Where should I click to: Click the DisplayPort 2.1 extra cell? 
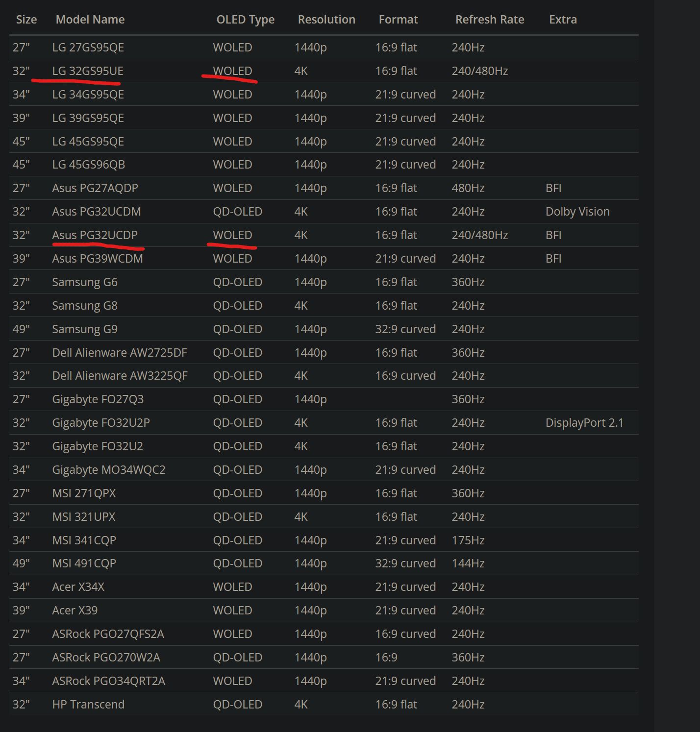tap(585, 423)
